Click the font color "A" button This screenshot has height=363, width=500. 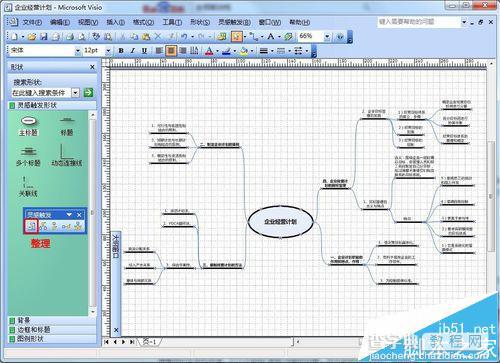click(x=209, y=51)
